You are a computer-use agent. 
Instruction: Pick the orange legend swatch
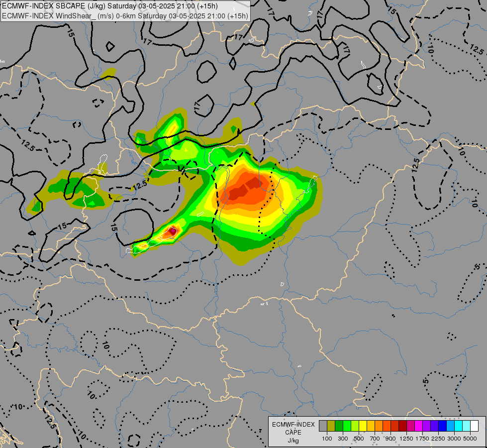pos(379,426)
